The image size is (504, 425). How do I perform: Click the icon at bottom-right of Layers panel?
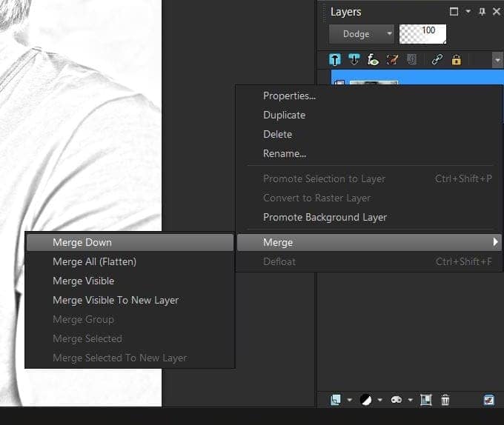pos(489,400)
